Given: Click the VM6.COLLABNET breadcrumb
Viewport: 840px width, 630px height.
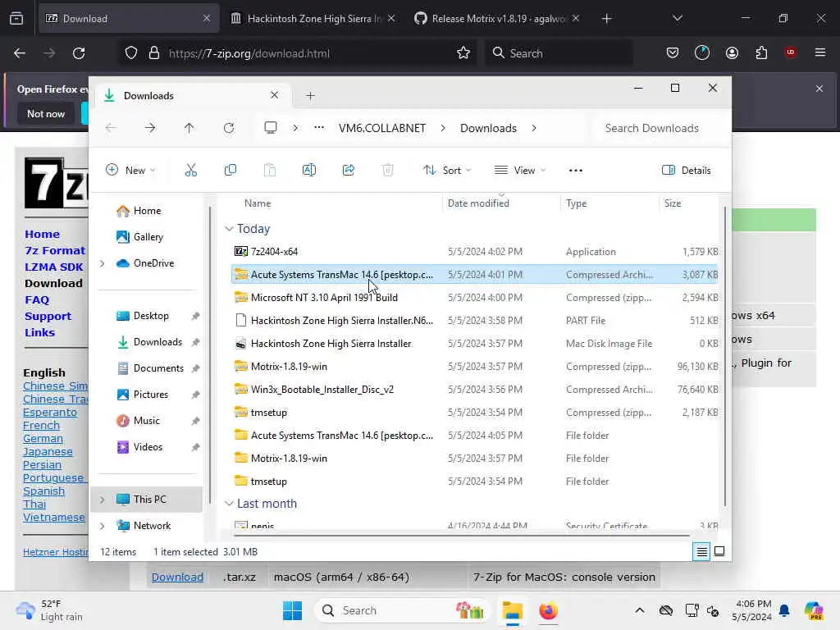Looking at the screenshot, I should [382, 129].
